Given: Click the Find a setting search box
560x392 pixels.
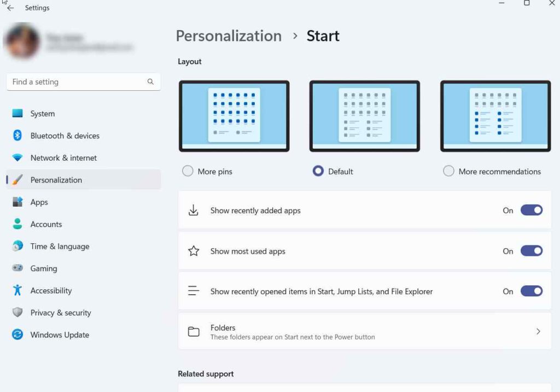Looking at the screenshot, I should [84, 82].
